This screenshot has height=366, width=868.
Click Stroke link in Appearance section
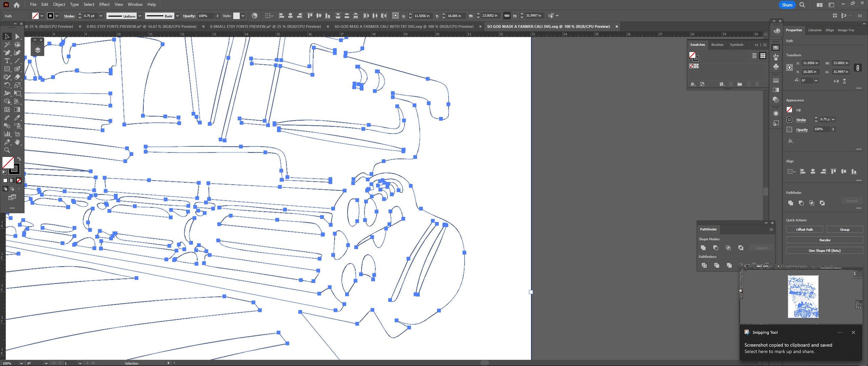point(801,120)
